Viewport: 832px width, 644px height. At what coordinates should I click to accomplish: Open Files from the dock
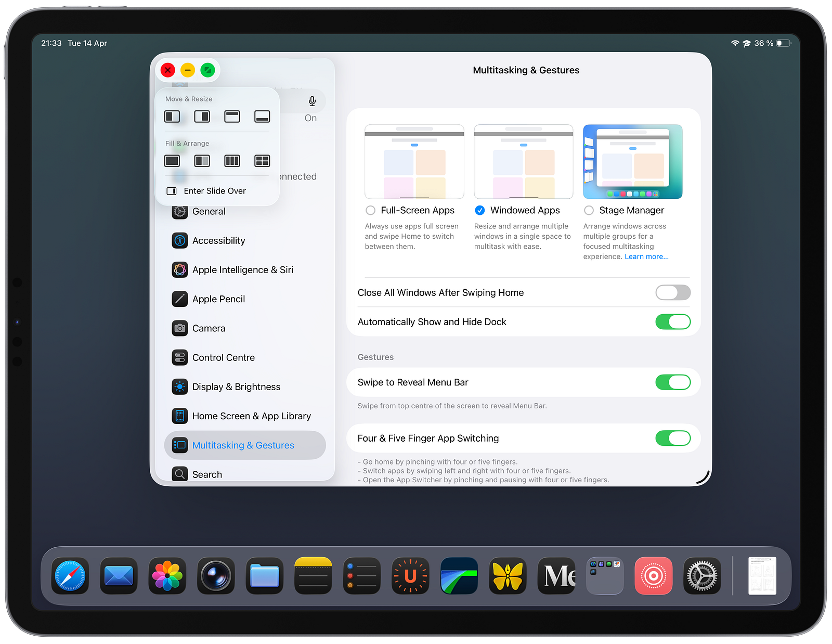point(265,576)
